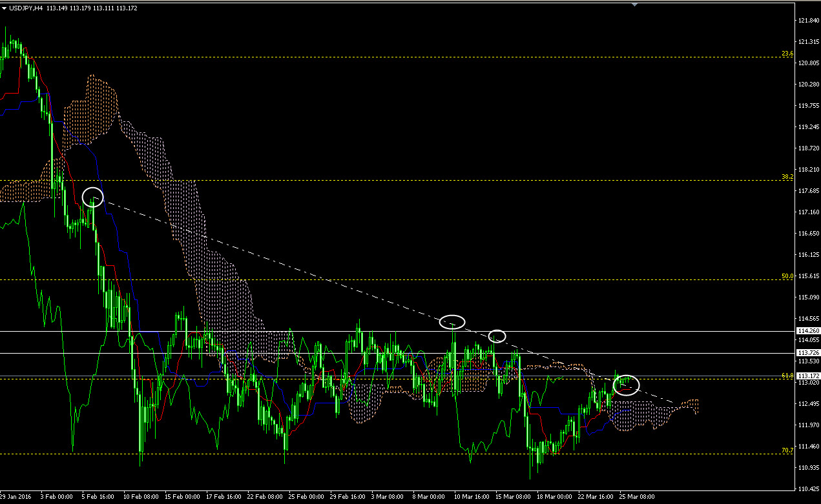Click the 111.970 price scale value
The image size is (821, 504).
(x=809, y=425)
